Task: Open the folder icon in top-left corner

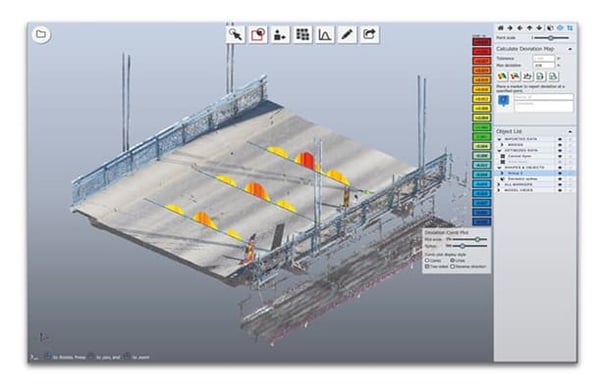Action: 41,34
